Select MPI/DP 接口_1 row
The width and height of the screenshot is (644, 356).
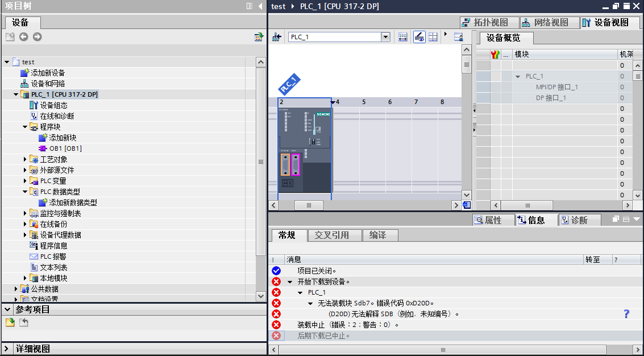pos(557,87)
